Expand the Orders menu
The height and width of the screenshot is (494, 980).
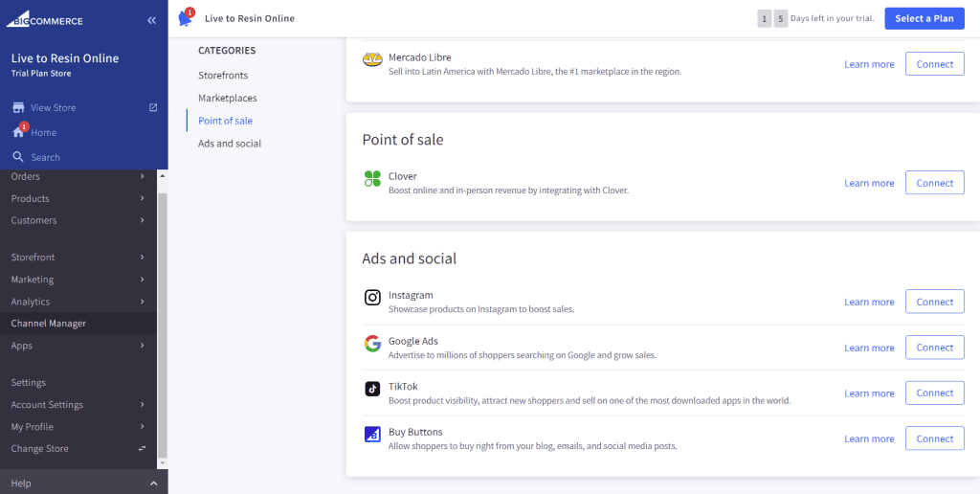pos(143,176)
